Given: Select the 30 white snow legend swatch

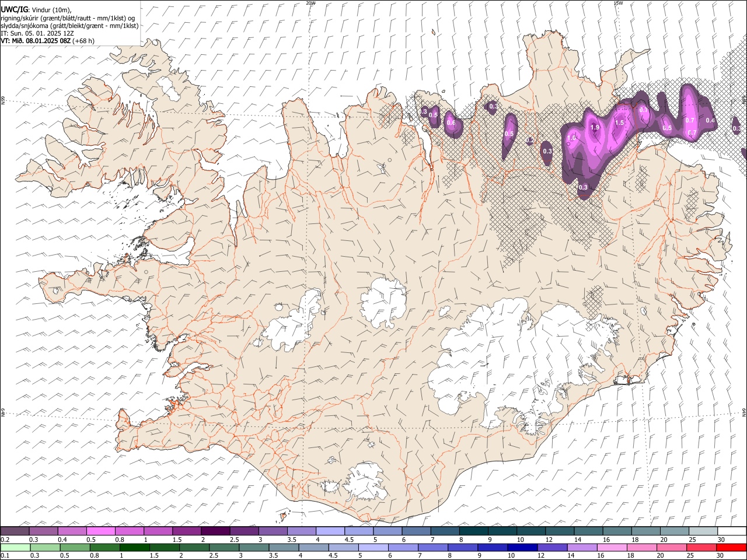Looking at the screenshot, I should (732, 531).
